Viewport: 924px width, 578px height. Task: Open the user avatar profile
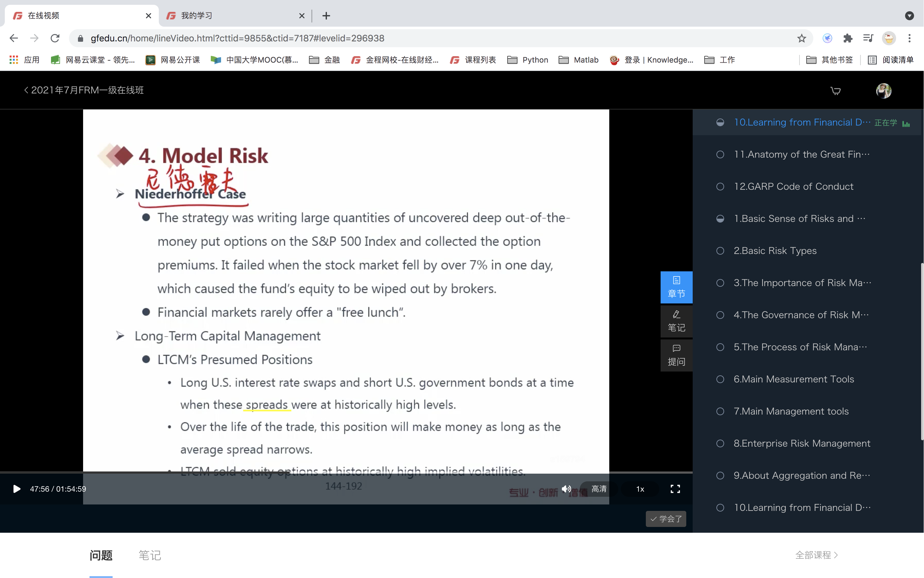pyautogui.click(x=884, y=91)
